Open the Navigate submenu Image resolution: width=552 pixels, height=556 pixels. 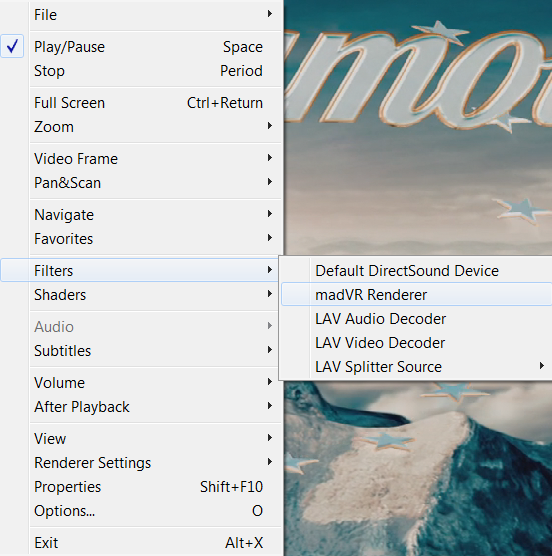pyautogui.click(x=142, y=215)
